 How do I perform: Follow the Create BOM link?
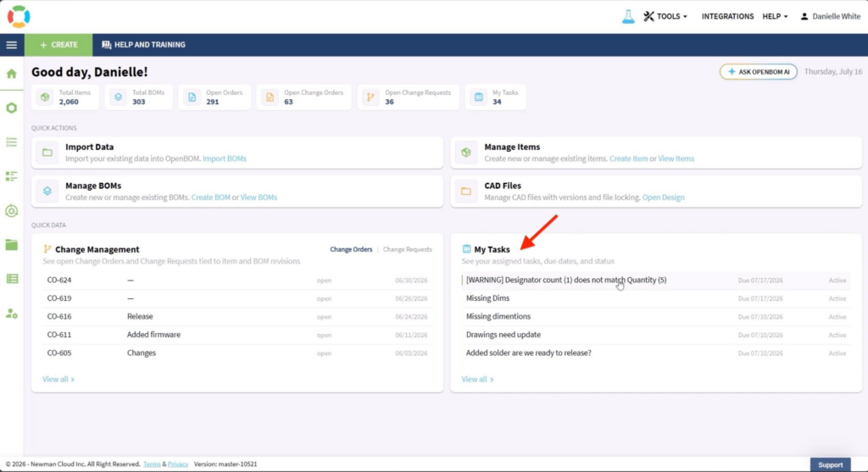[x=210, y=197]
